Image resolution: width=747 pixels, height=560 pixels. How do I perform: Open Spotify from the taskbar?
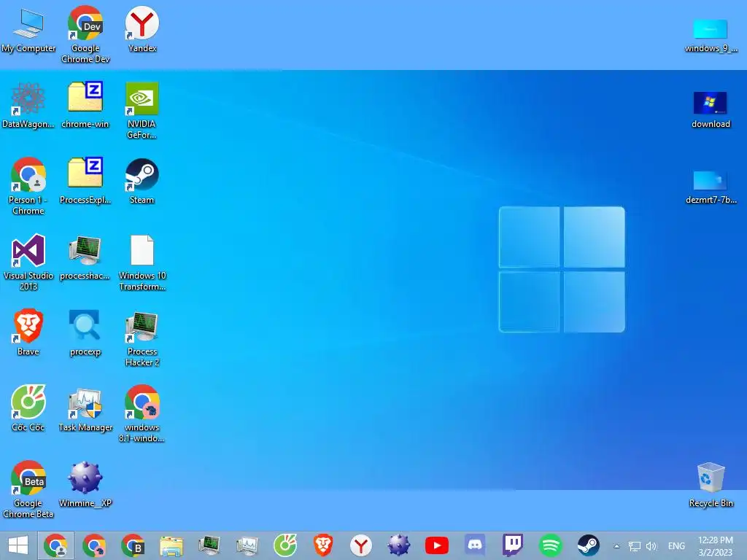550,545
